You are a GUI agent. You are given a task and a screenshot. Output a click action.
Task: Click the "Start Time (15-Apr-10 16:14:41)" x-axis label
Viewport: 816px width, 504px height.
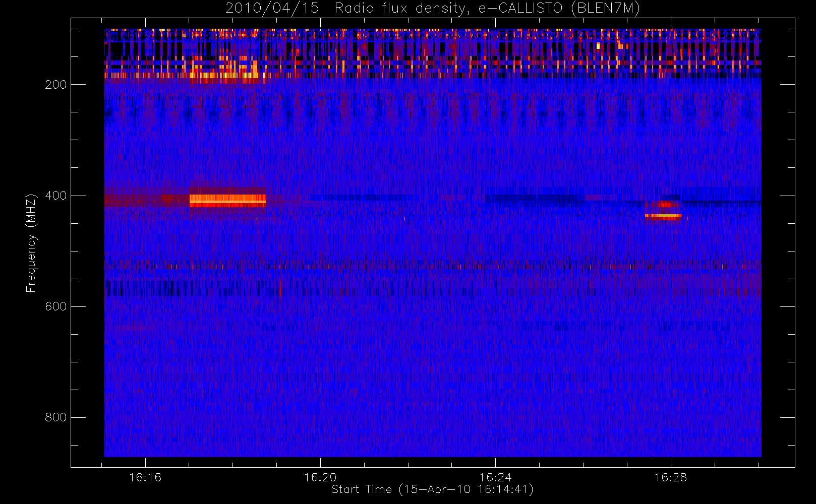[x=433, y=489]
